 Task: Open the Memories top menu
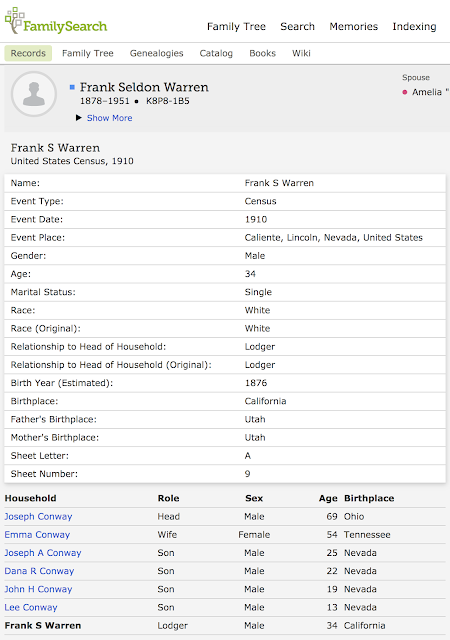(354, 27)
